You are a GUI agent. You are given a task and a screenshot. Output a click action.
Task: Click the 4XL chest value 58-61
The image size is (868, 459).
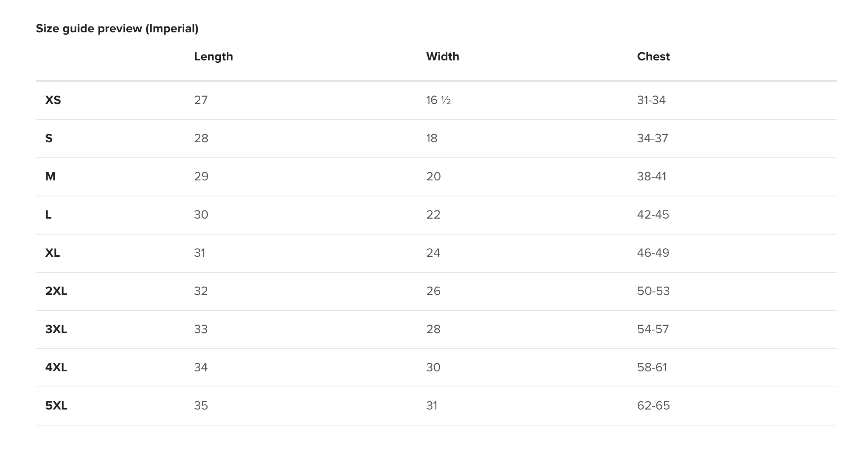point(652,367)
